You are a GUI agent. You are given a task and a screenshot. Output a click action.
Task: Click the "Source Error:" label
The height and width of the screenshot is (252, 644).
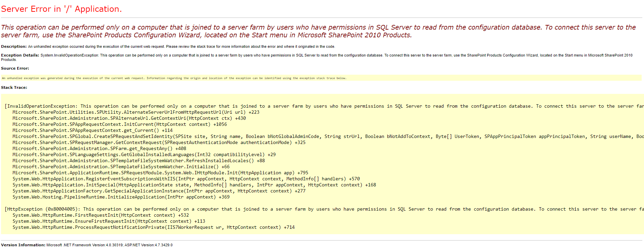coord(15,68)
